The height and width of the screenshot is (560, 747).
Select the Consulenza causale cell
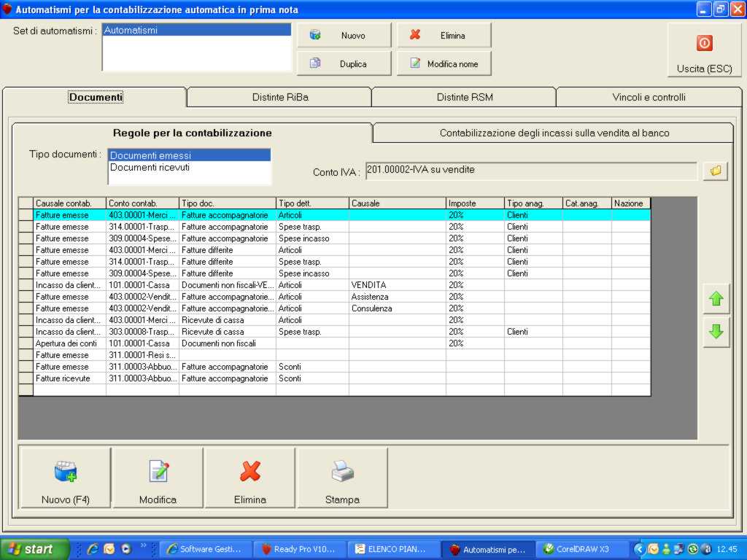(x=398, y=308)
